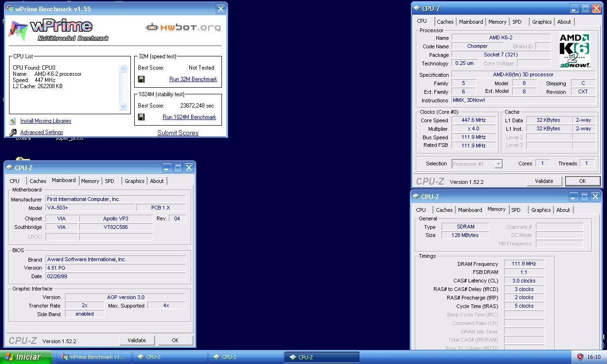Screen dimensions: 607x364
Task: Click Submit Scores link
Action: tap(178, 133)
